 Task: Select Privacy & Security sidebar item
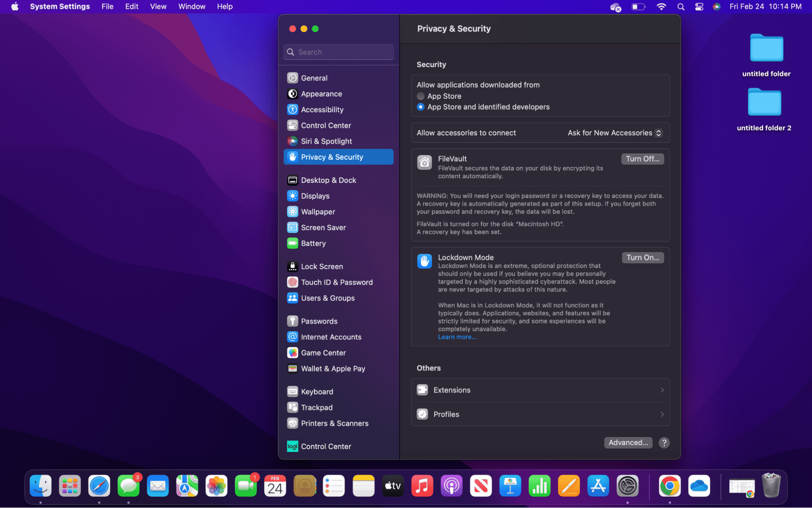click(x=338, y=157)
